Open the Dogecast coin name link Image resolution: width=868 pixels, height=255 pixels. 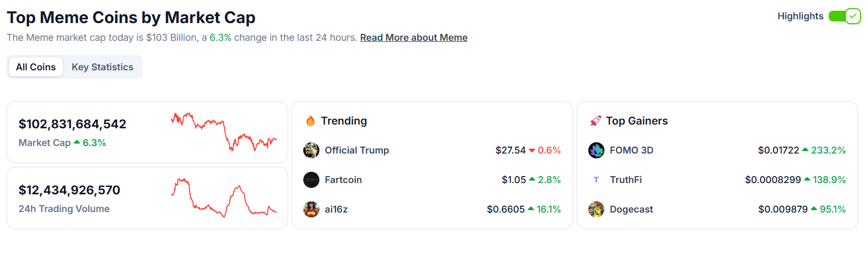tap(631, 209)
